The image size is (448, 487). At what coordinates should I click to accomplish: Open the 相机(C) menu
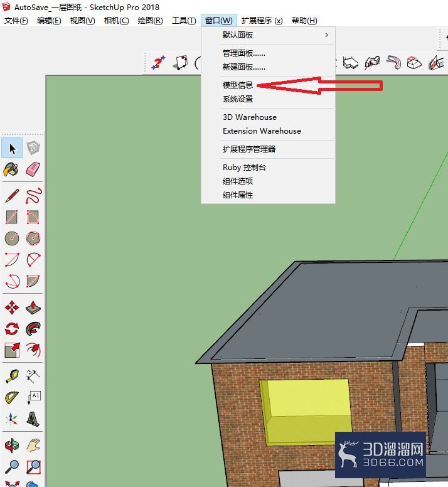click(116, 21)
